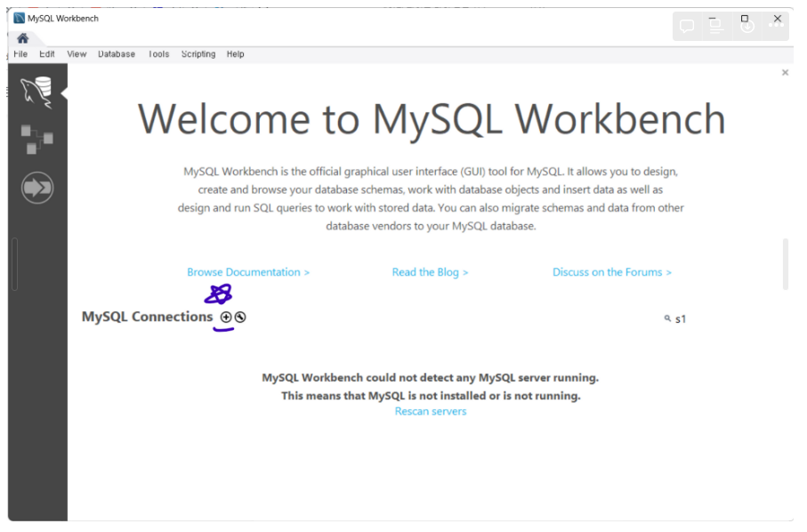Click the 'could not detect any MySQL server' message

[x=431, y=377]
